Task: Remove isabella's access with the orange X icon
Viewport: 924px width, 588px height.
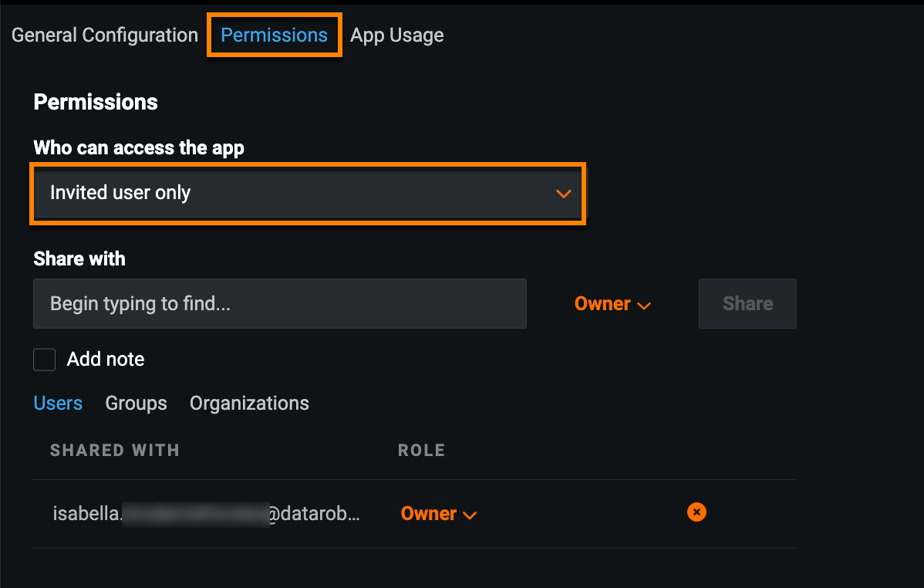Action: pyautogui.click(x=696, y=512)
